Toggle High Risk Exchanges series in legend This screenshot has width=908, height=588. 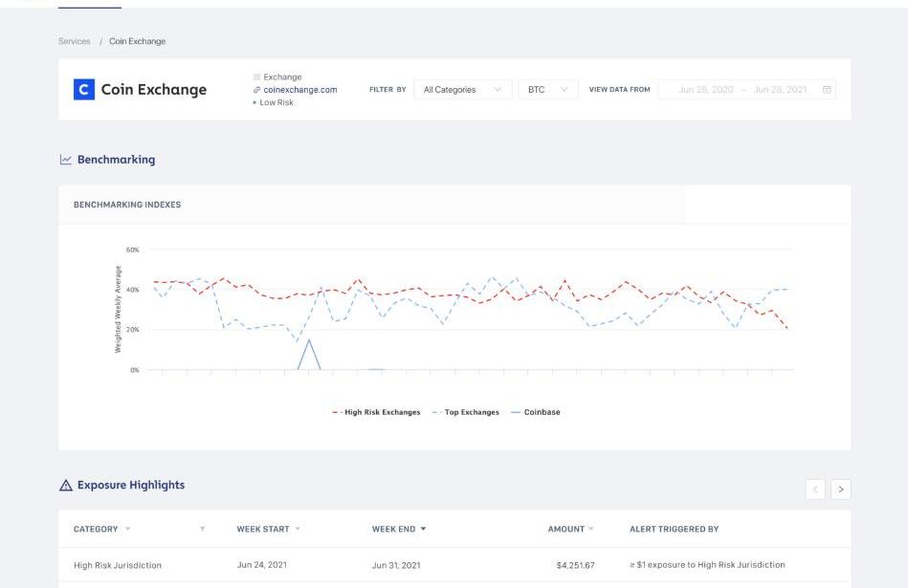pos(376,412)
